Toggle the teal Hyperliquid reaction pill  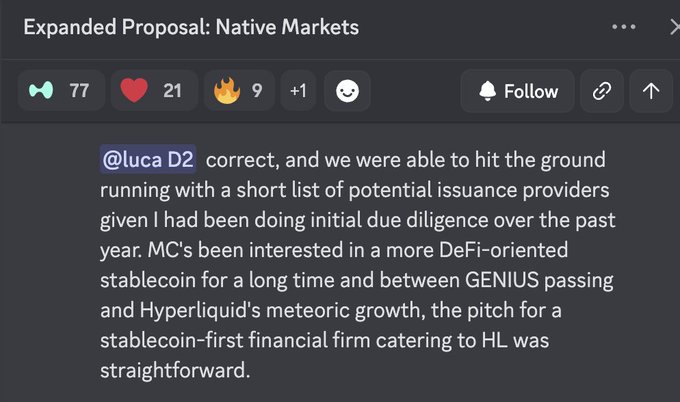tap(59, 91)
